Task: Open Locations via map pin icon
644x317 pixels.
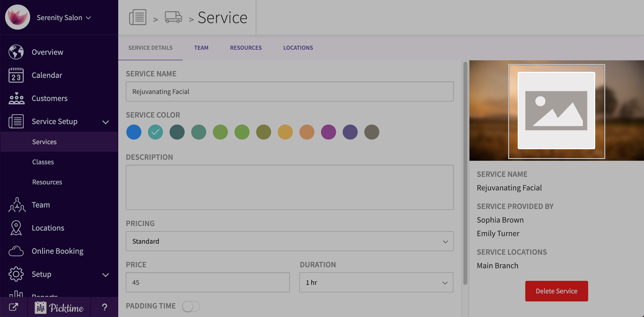Action: [x=16, y=228]
